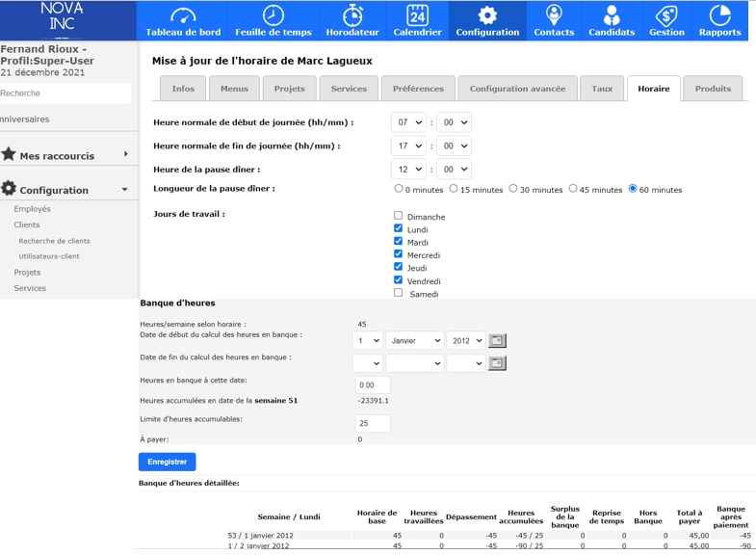Switch to the Préférences tab

click(418, 89)
